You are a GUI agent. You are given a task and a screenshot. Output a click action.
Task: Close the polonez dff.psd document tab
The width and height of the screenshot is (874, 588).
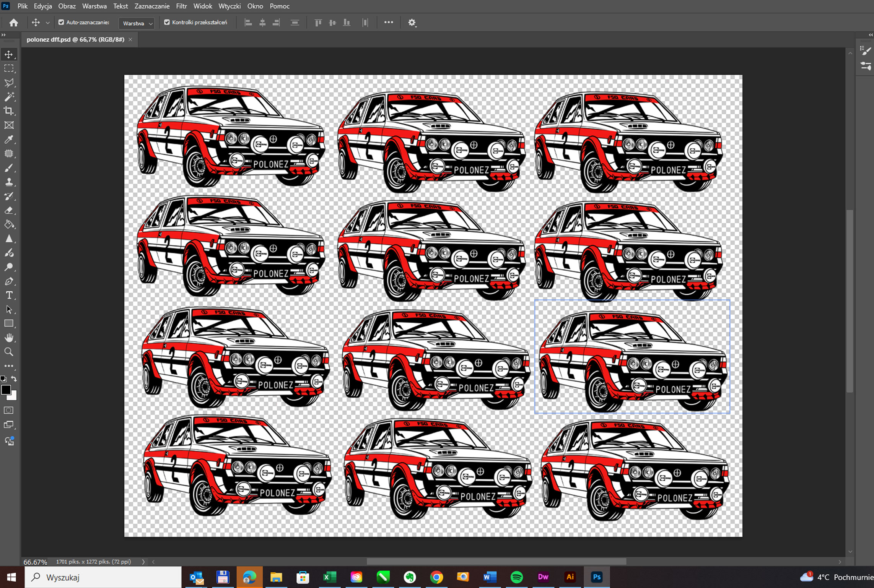click(x=130, y=39)
